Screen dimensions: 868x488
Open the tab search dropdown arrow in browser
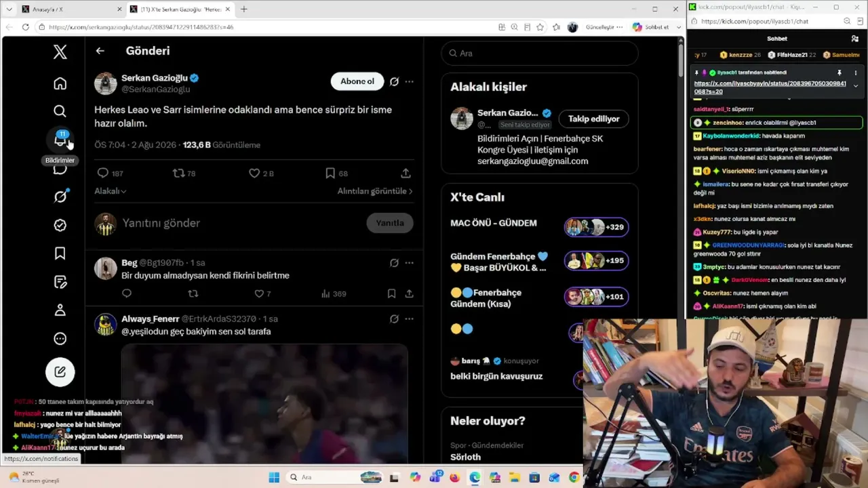(11, 9)
